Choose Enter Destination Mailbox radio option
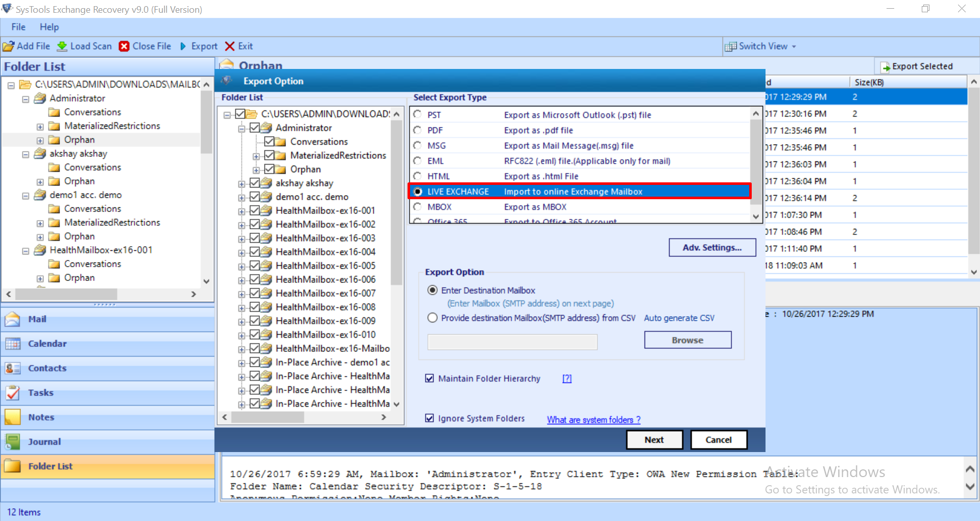980x521 pixels. 433,290
